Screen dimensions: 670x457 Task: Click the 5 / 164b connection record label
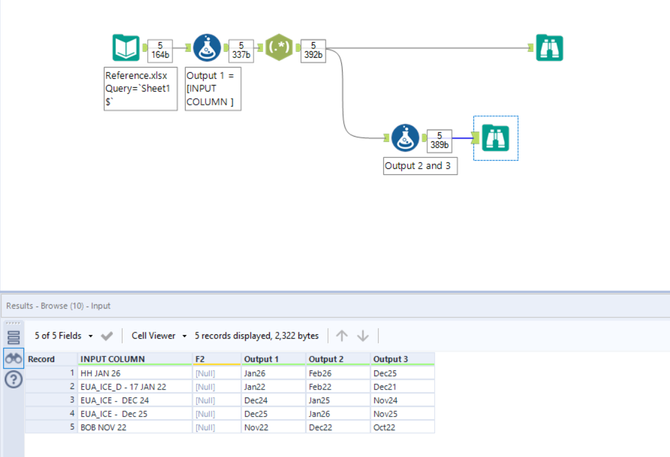click(160, 50)
